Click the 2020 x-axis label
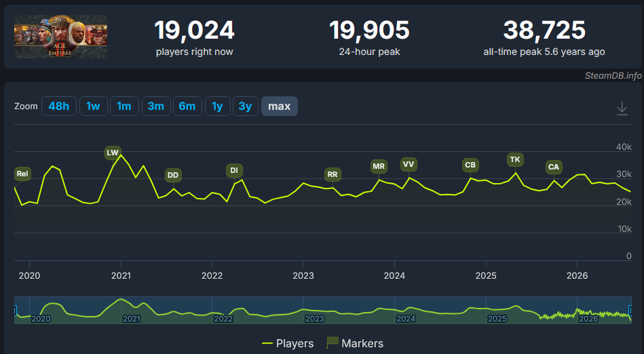This screenshot has height=354, width=644. pos(30,275)
